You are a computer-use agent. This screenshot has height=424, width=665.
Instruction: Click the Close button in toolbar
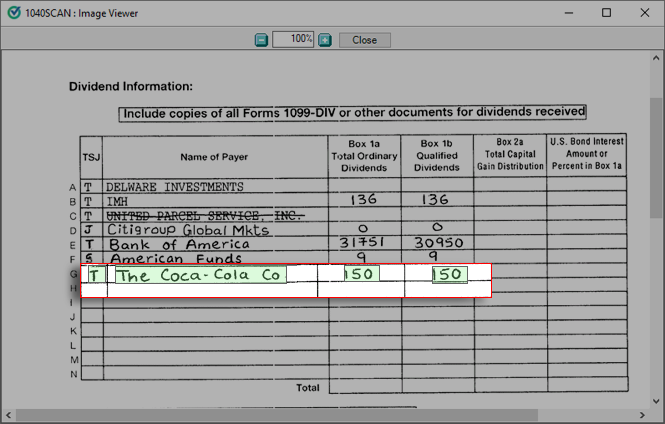365,40
